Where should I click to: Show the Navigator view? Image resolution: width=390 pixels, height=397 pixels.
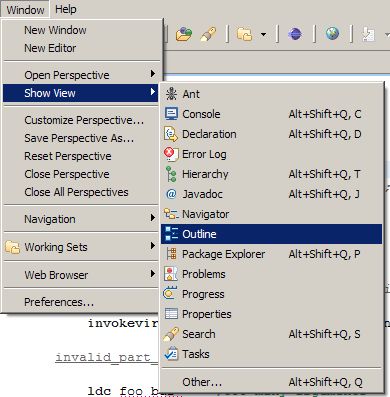pyautogui.click(x=272, y=214)
